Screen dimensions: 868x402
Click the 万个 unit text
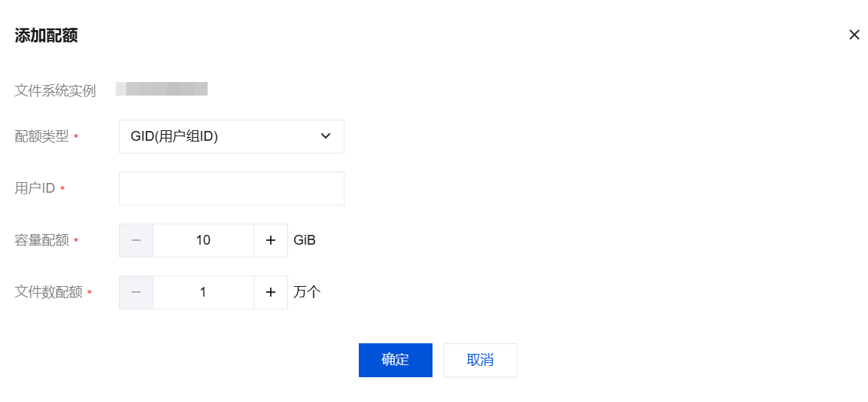point(307,292)
